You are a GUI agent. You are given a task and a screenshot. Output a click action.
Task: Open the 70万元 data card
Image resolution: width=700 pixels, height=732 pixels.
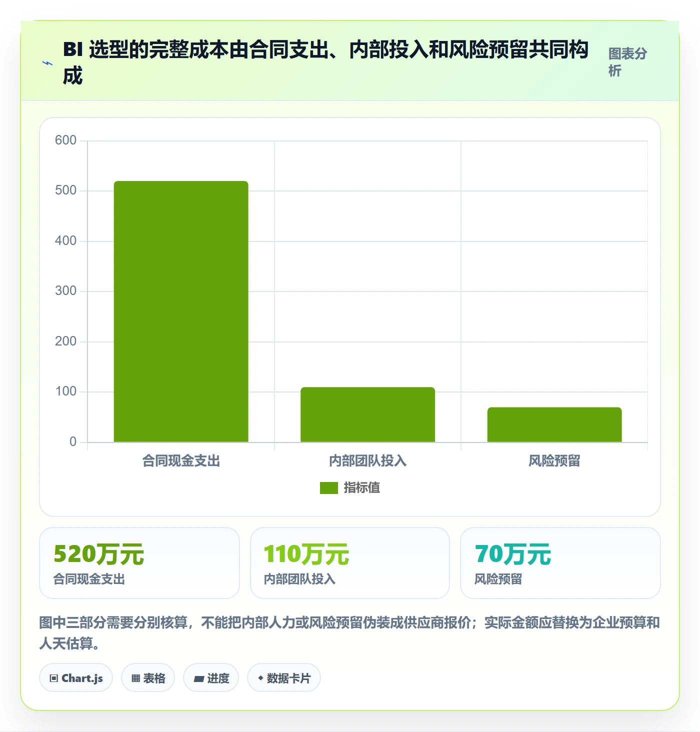tap(560, 563)
